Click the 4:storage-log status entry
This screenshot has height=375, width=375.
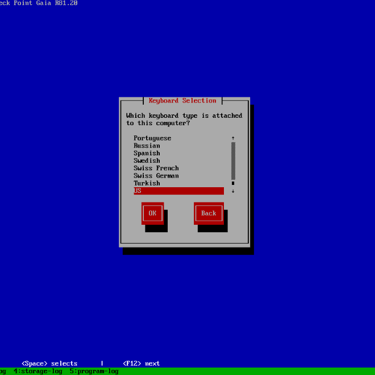38,371
